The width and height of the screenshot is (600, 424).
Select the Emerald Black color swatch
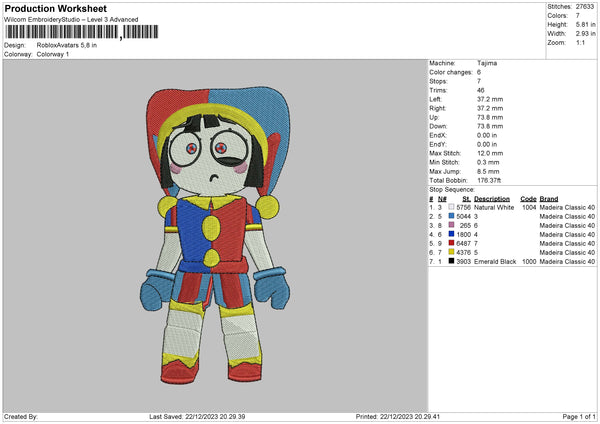click(452, 261)
